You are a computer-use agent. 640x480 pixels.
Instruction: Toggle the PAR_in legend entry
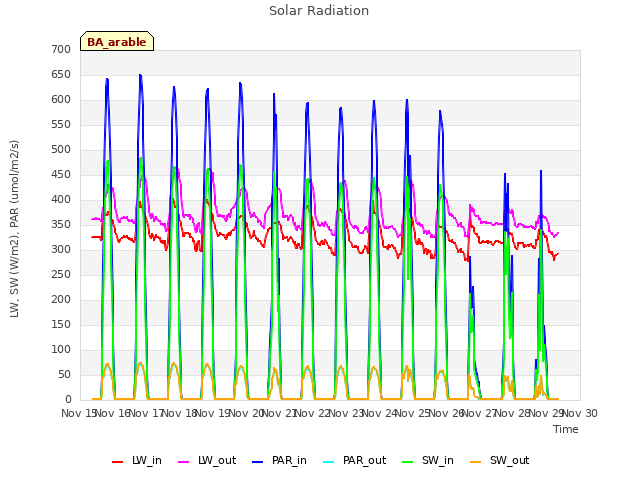pyautogui.click(x=279, y=461)
